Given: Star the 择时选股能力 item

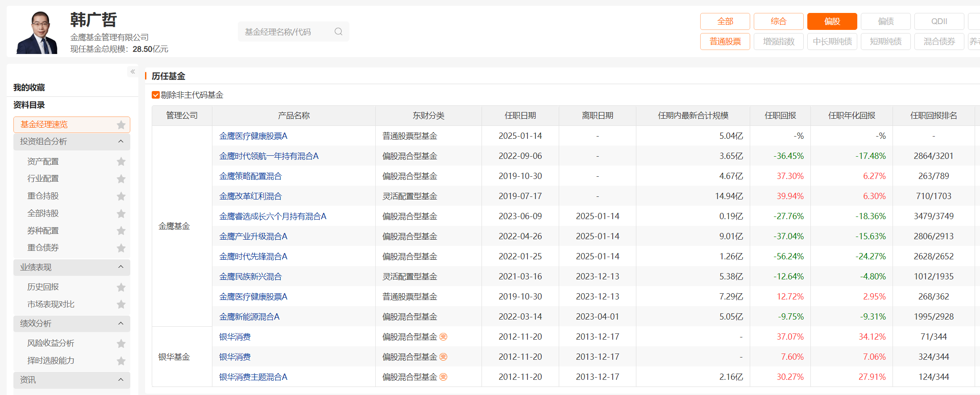Looking at the screenshot, I should point(121,361).
